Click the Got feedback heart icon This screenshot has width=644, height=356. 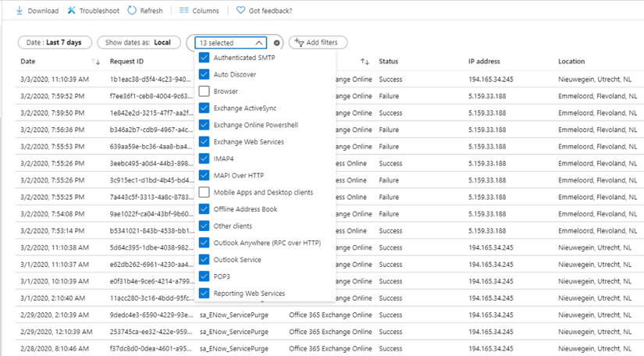pyautogui.click(x=240, y=10)
